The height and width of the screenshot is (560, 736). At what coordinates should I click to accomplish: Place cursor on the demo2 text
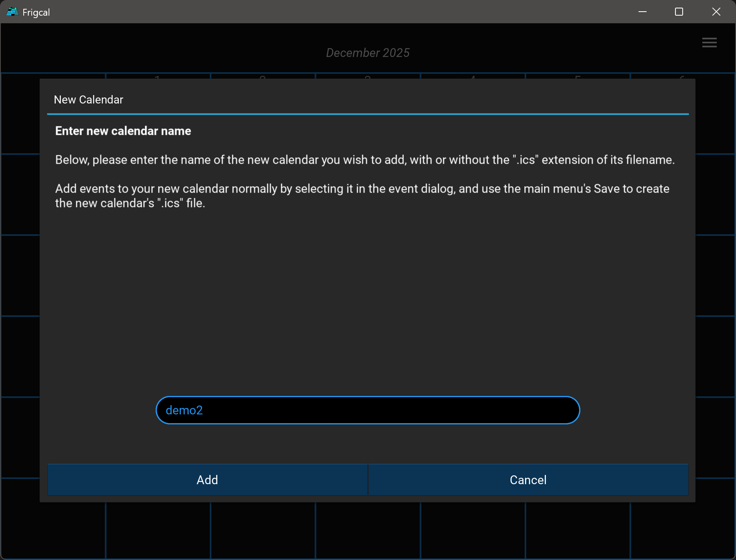click(x=184, y=410)
